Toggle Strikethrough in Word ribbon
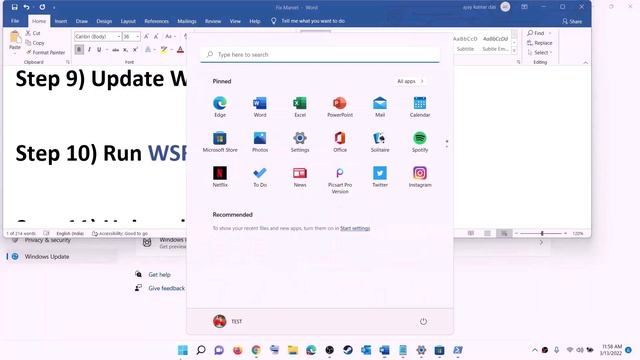The height and width of the screenshot is (360, 640). 116,49
